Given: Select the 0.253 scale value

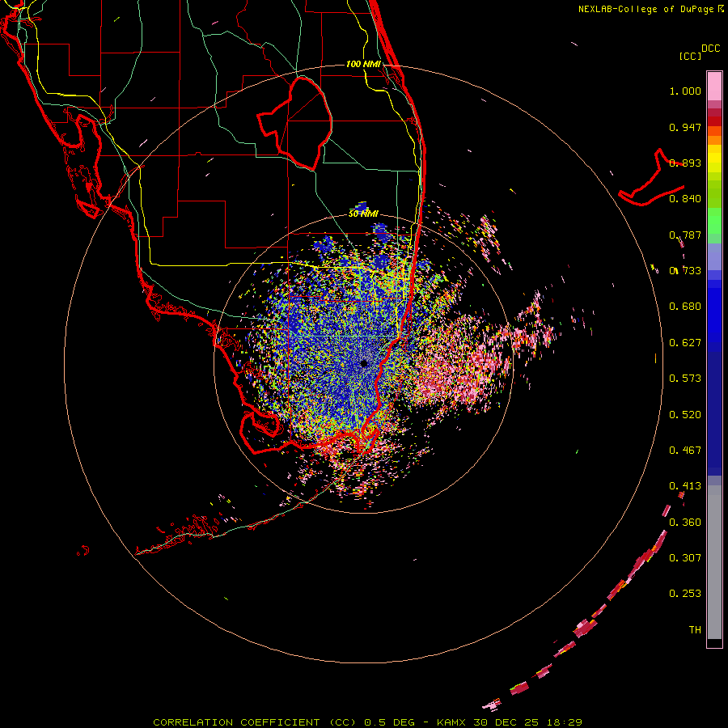Looking at the screenshot, I should [685, 594].
